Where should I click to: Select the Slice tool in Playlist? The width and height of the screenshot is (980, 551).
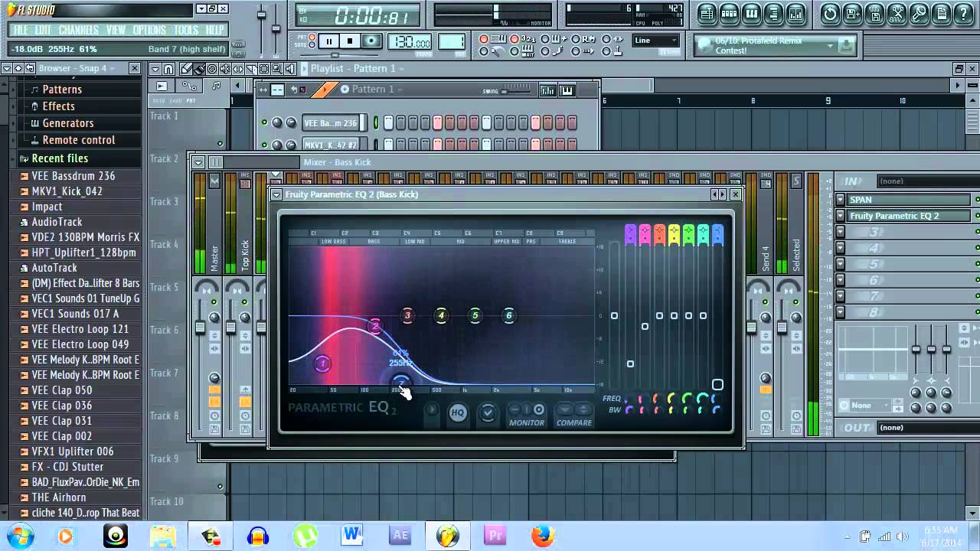coord(250,69)
